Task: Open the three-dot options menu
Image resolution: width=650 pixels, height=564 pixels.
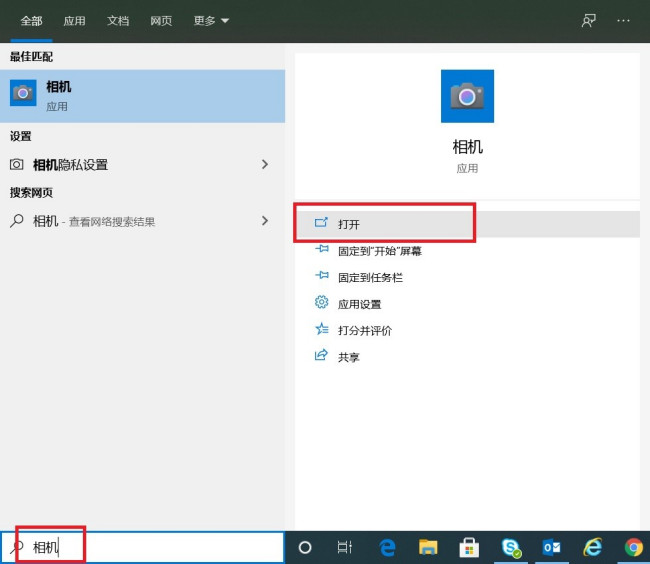Action: click(624, 20)
